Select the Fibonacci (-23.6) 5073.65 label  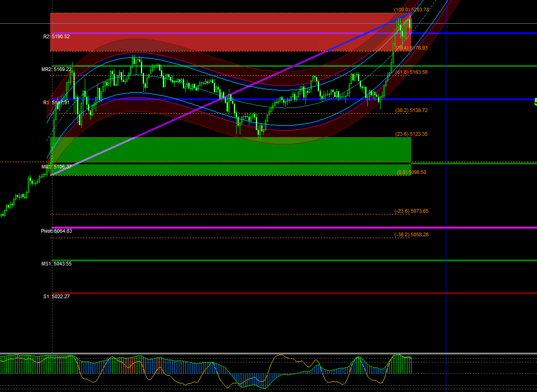[x=411, y=211]
